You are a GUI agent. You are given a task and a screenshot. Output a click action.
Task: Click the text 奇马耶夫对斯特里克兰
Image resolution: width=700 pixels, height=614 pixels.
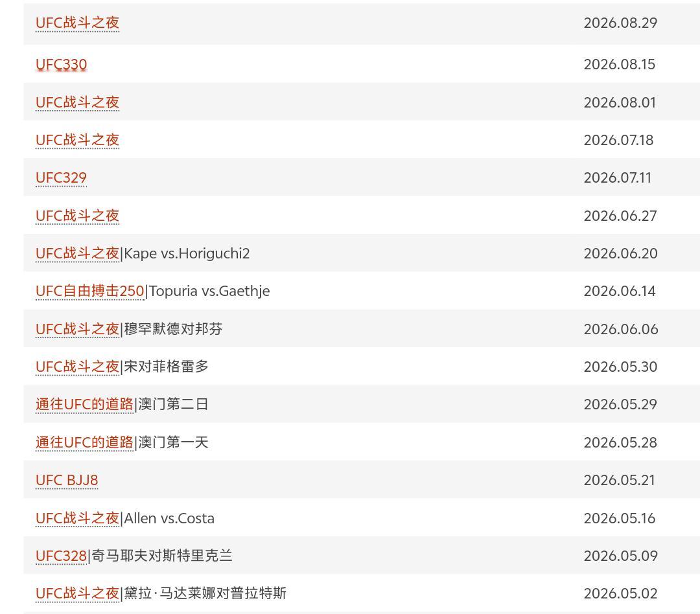pos(162,556)
